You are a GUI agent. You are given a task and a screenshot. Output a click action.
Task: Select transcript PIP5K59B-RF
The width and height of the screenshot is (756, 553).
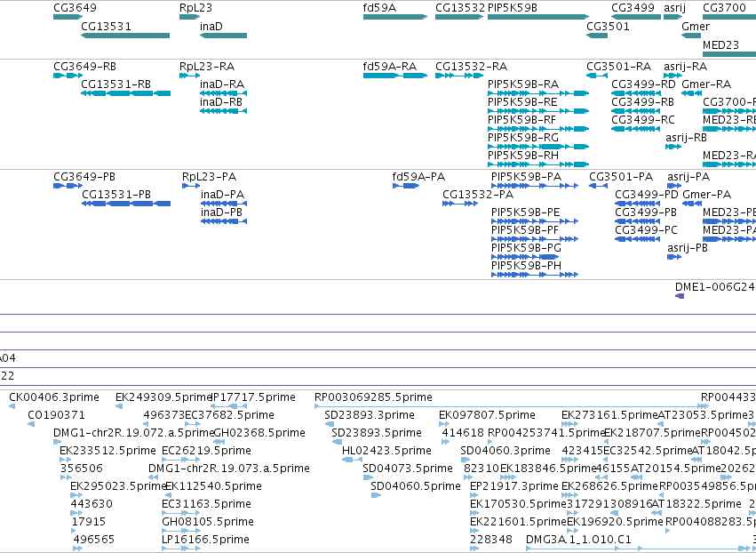[521, 120]
